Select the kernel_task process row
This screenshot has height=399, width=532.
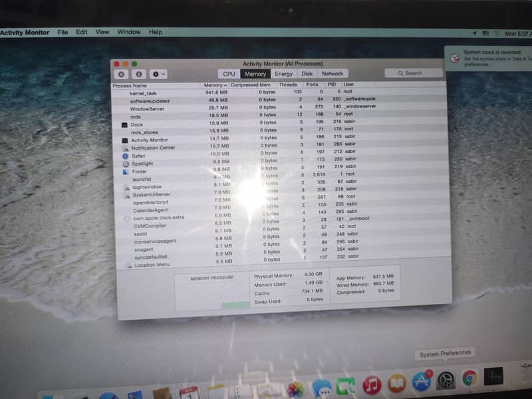(143, 94)
